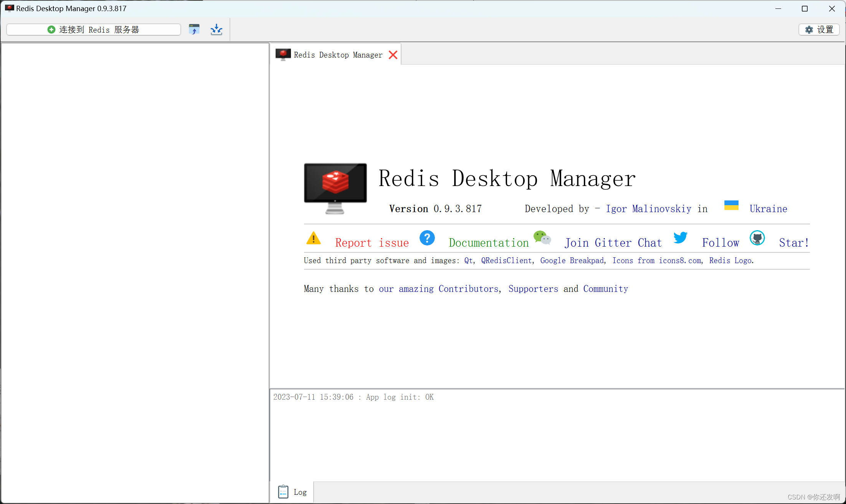Click the question mark icon beside Documentation
This screenshot has width=846, height=504.
click(427, 238)
